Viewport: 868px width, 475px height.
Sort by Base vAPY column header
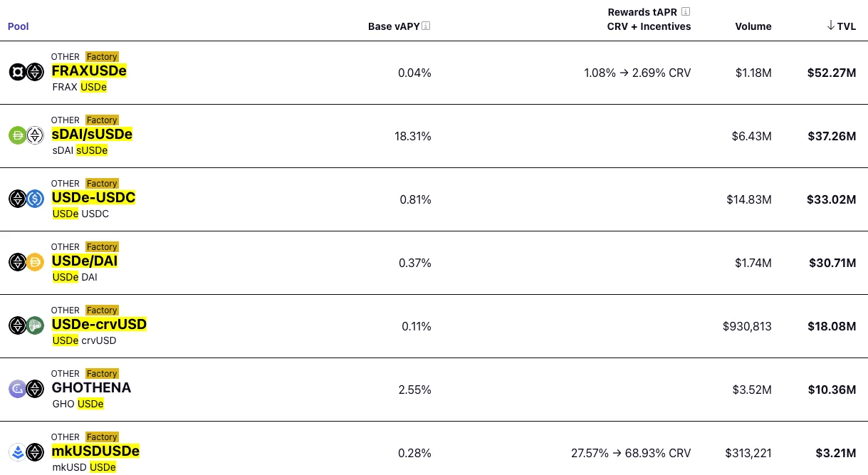394,26
